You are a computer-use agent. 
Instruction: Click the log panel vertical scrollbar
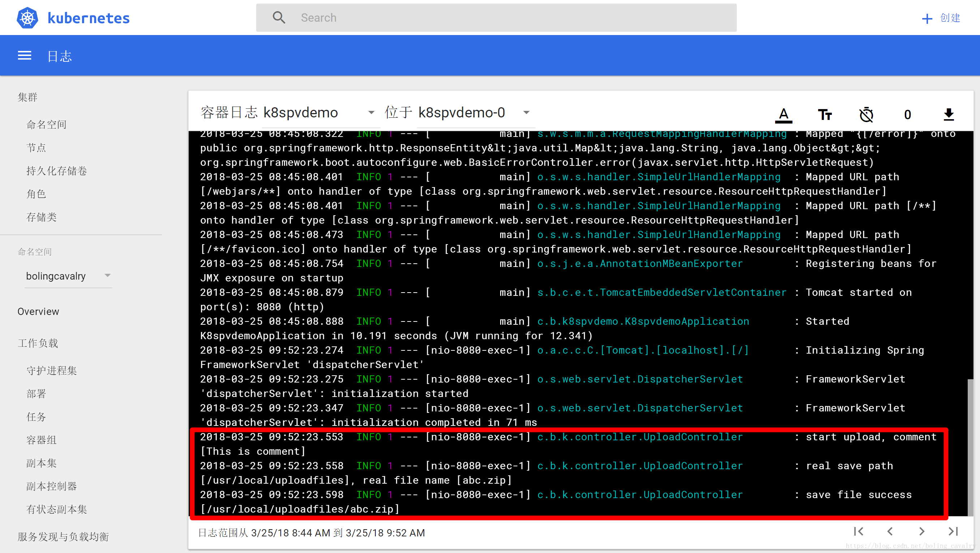coord(970,447)
